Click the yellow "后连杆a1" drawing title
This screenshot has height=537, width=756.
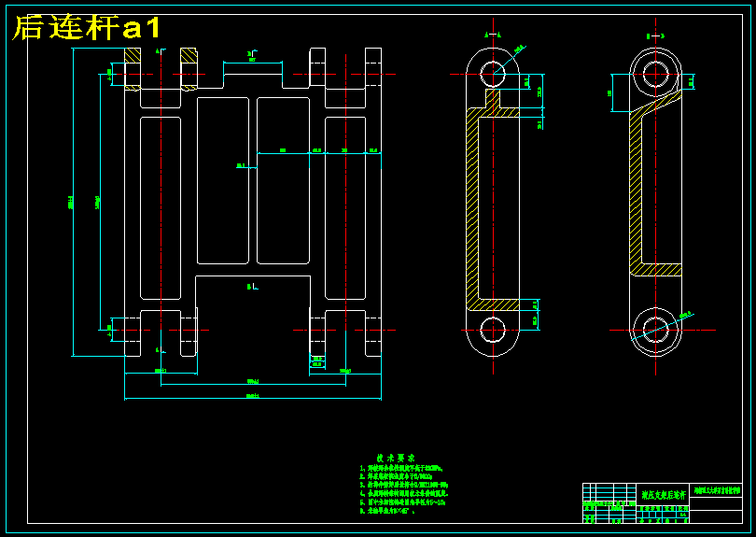click(x=86, y=27)
